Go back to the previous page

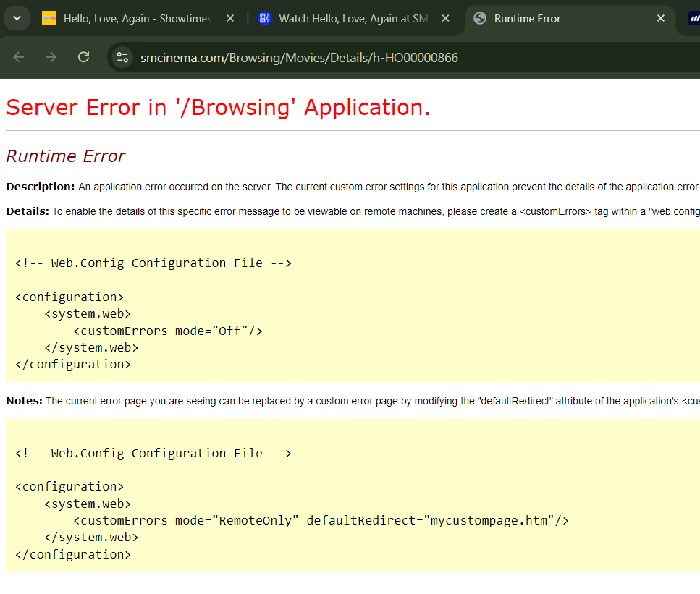pos(19,57)
